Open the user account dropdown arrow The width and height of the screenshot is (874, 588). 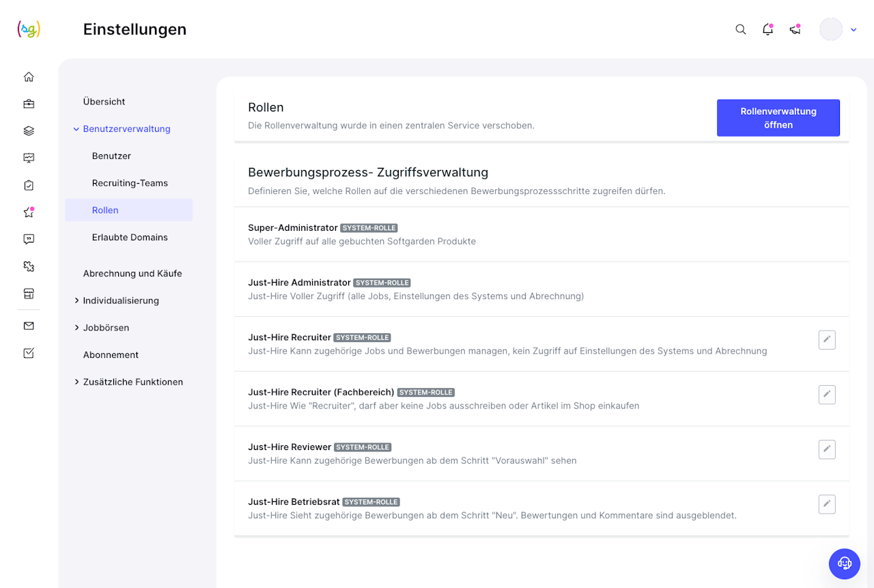coord(854,29)
